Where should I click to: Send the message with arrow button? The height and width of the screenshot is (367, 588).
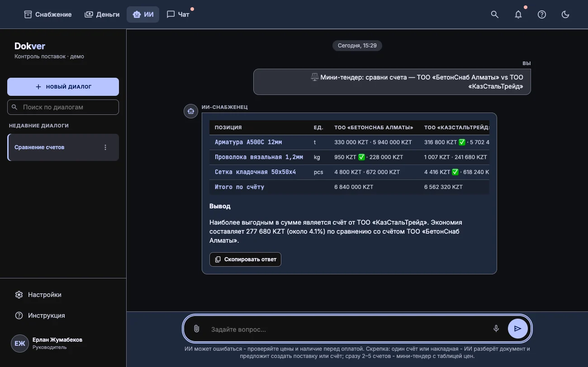coord(518,329)
